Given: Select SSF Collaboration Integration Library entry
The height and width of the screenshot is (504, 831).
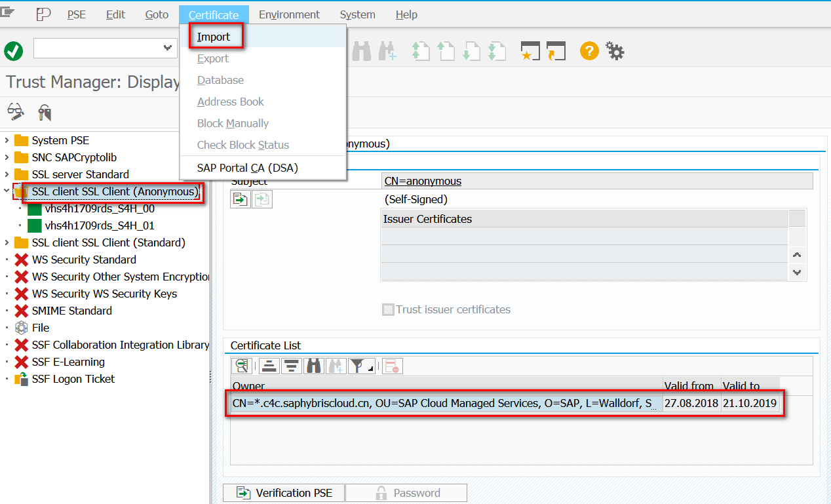Looking at the screenshot, I should click(x=121, y=345).
